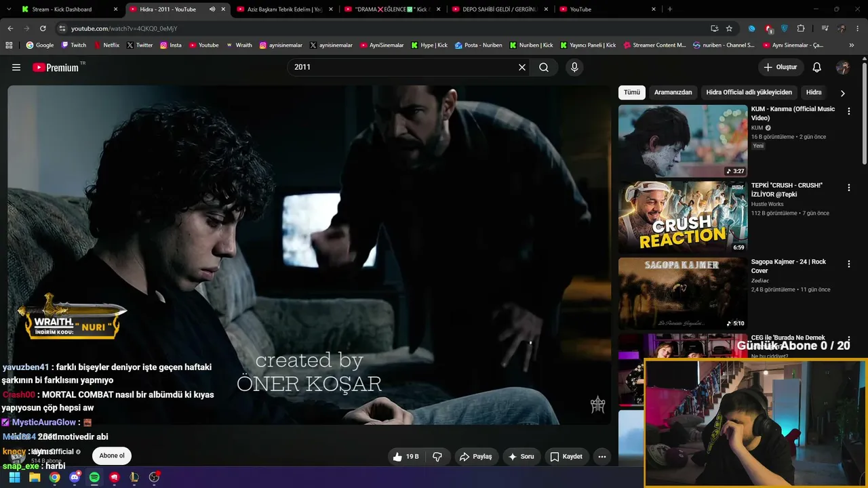Start voice search with the microphone
868x488 pixels.
[x=574, y=67]
